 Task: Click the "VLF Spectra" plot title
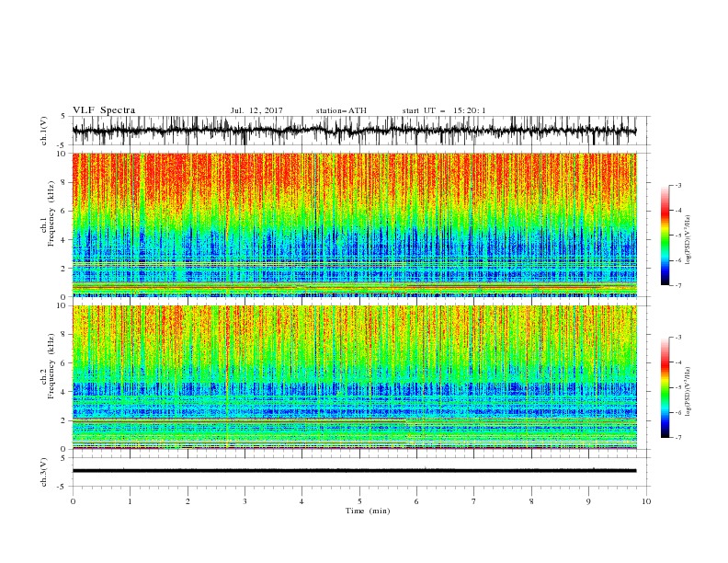click(x=104, y=110)
